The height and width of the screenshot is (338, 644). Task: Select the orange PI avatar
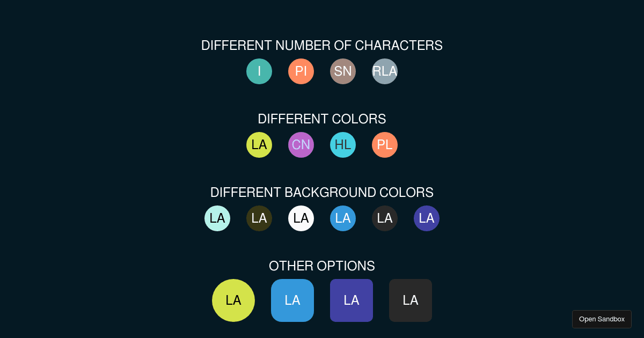pos(301,71)
